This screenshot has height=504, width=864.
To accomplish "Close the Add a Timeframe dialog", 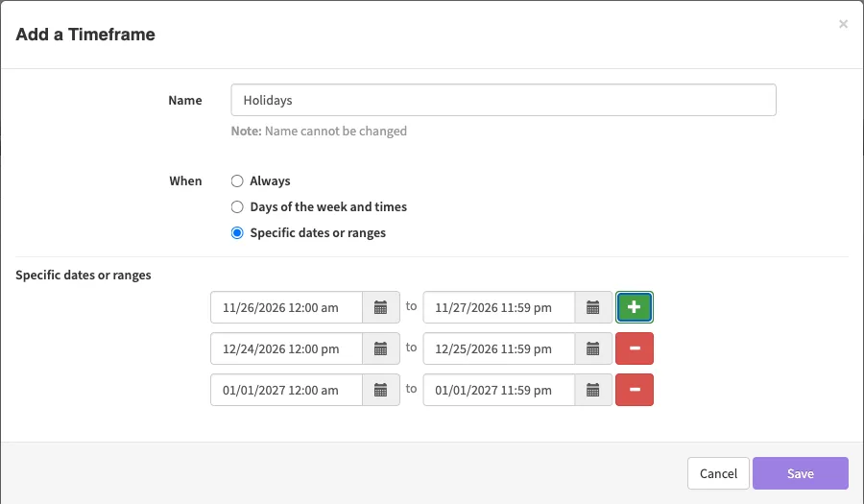I will tap(843, 24).
